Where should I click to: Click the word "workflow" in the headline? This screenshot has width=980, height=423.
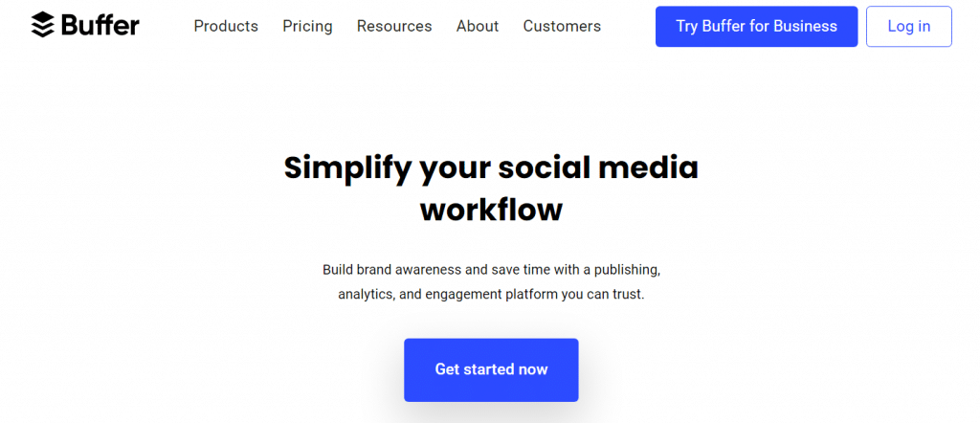click(x=491, y=209)
